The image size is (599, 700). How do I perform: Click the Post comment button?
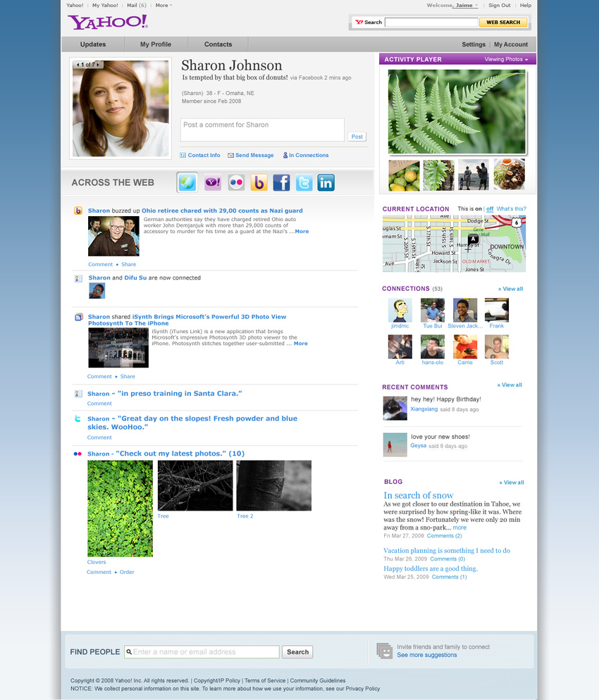357,137
